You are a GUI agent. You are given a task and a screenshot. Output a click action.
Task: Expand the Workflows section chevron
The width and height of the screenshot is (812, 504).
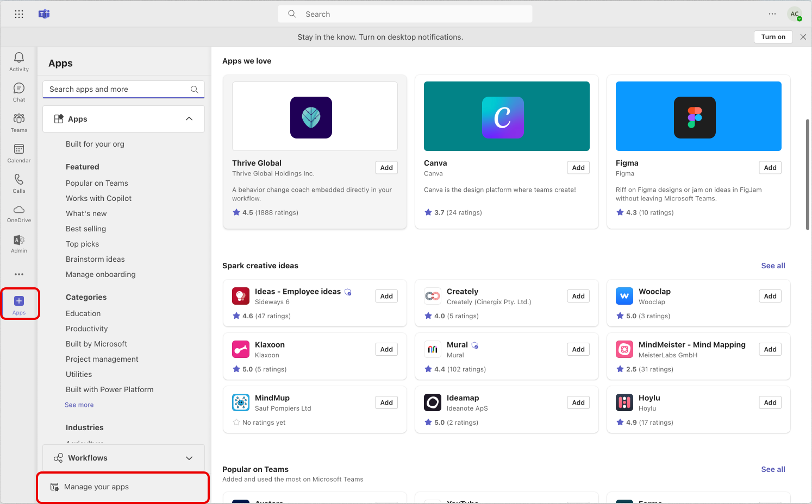pos(189,458)
